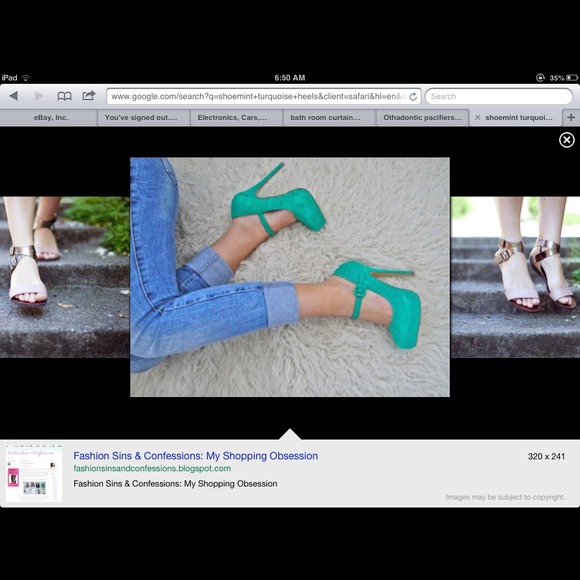The width and height of the screenshot is (580, 580).
Task: Open Fashion Sins & Confessions title link
Action: click(196, 456)
